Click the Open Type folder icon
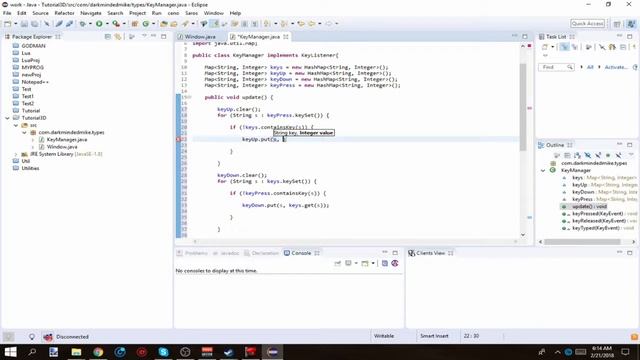The image size is (640, 360). click(164, 24)
